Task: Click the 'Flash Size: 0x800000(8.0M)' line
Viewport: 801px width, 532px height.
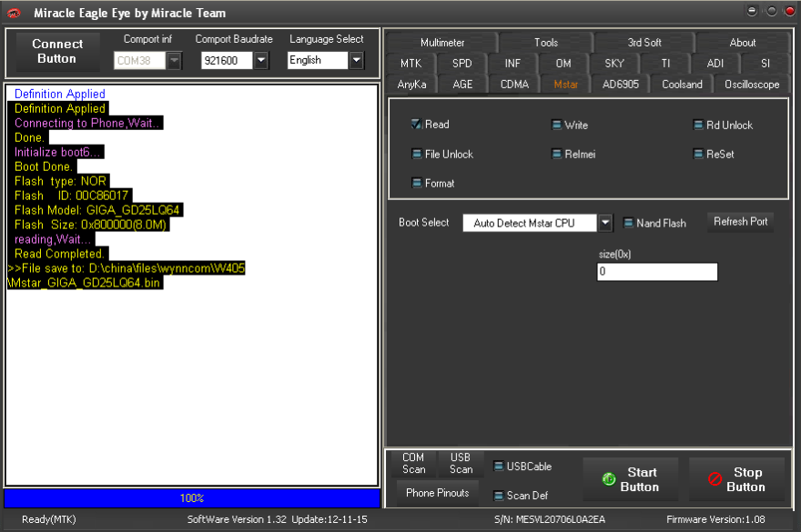Action: [x=89, y=225]
